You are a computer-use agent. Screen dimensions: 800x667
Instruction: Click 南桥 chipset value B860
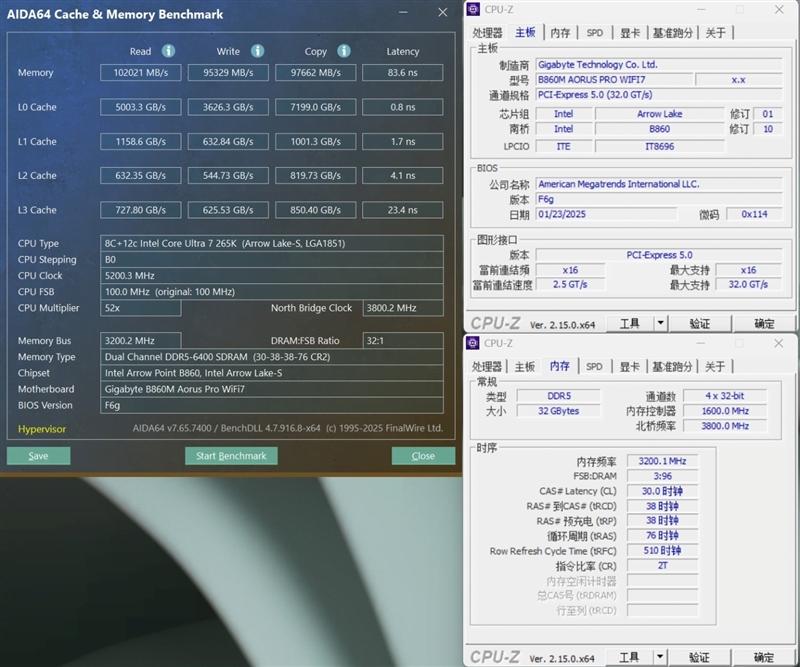point(660,129)
